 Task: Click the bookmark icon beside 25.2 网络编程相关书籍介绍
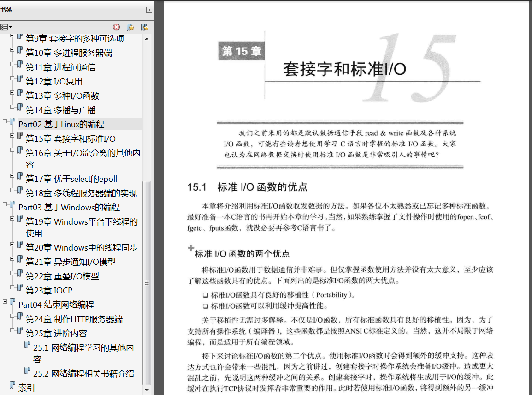pyautogui.click(x=27, y=371)
